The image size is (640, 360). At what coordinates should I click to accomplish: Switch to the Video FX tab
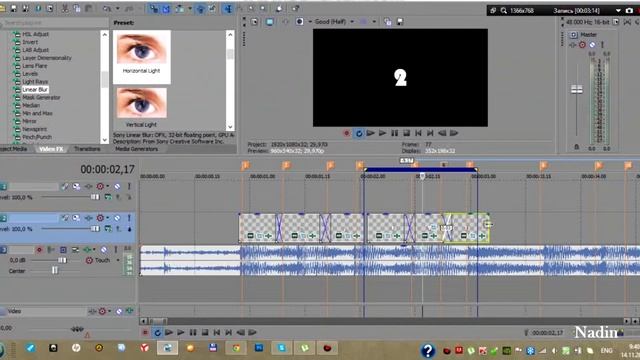coord(51,149)
